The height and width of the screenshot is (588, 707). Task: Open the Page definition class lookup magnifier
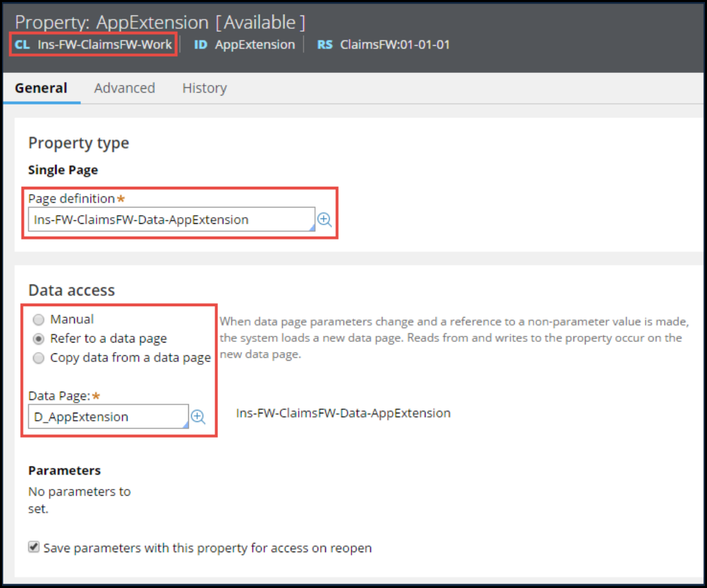click(324, 220)
